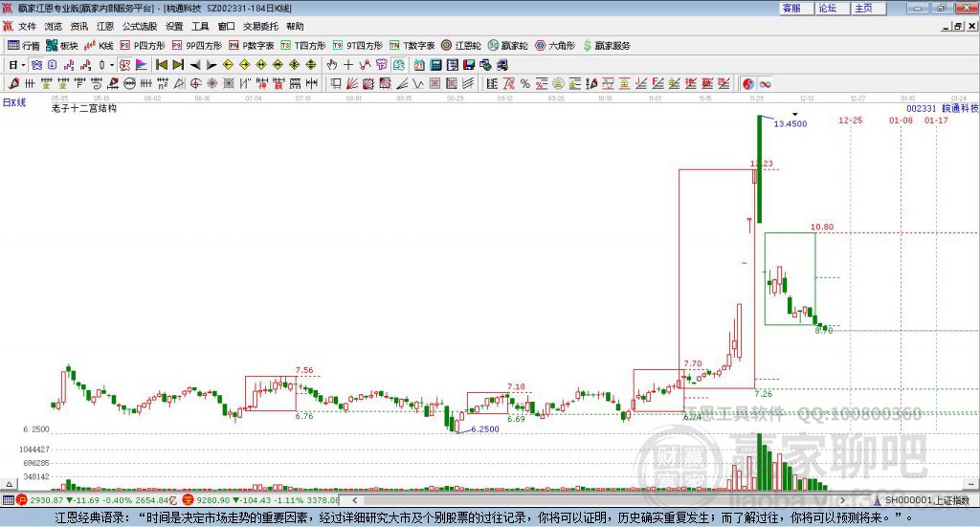Open the T四方形 tool
The height and width of the screenshot is (527, 980).
coord(303,46)
